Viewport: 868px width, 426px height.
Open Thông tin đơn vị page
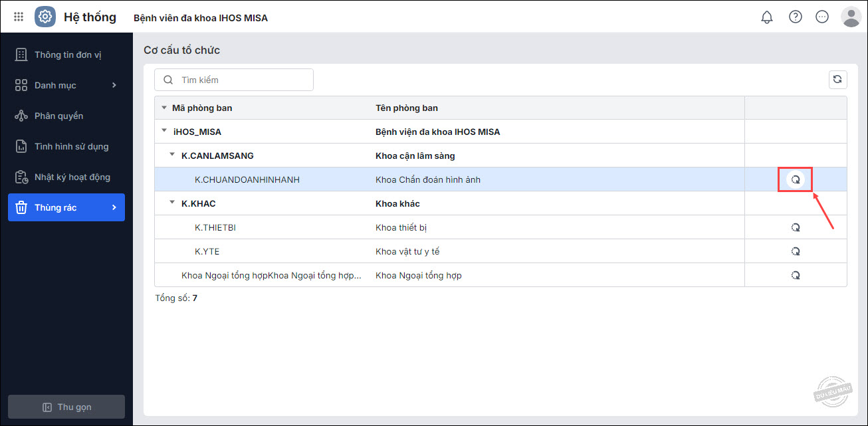click(66, 54)
